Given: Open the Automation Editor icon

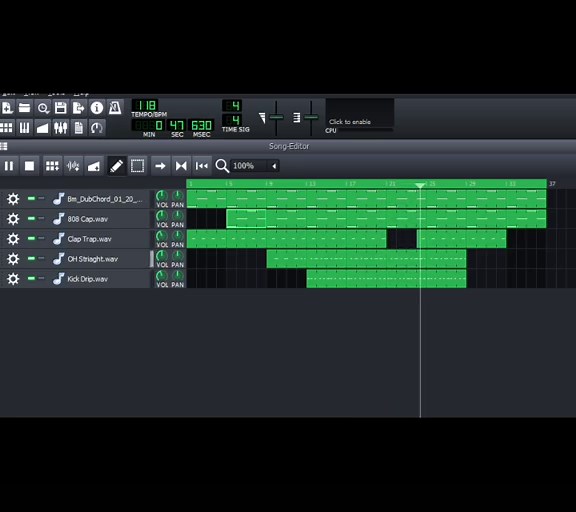Looking at the screenshot, I should pyautogui.click(x=43, y=128).
